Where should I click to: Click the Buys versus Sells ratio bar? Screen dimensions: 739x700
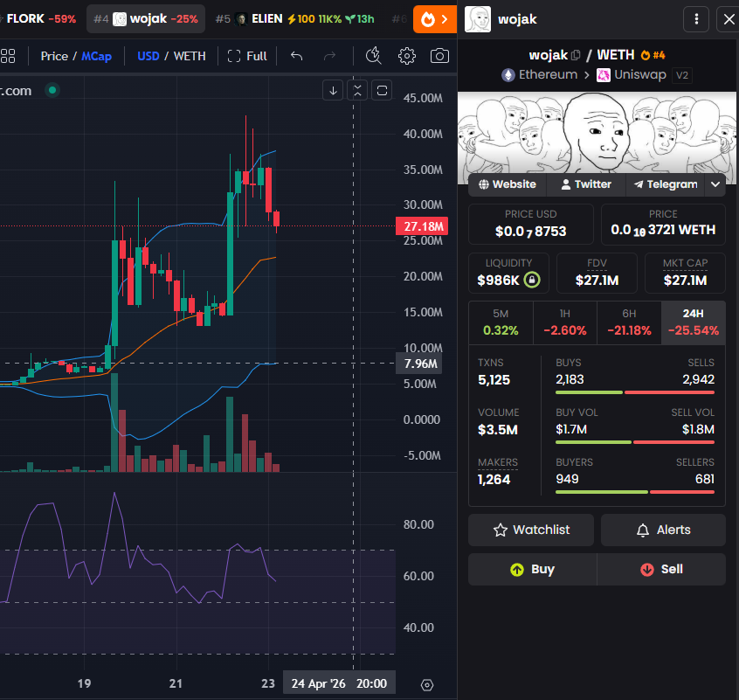click(x=635, y=392)
